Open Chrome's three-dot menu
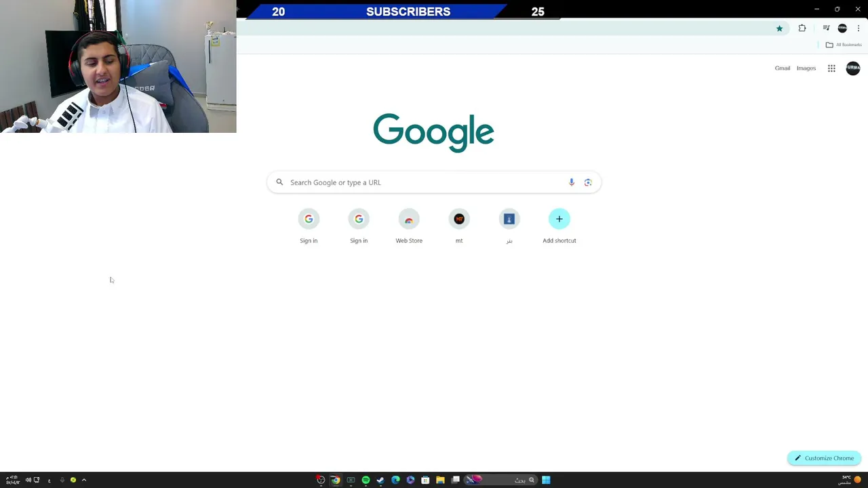The width and height of the screenshot is (868, 488). tap(859, 28)
